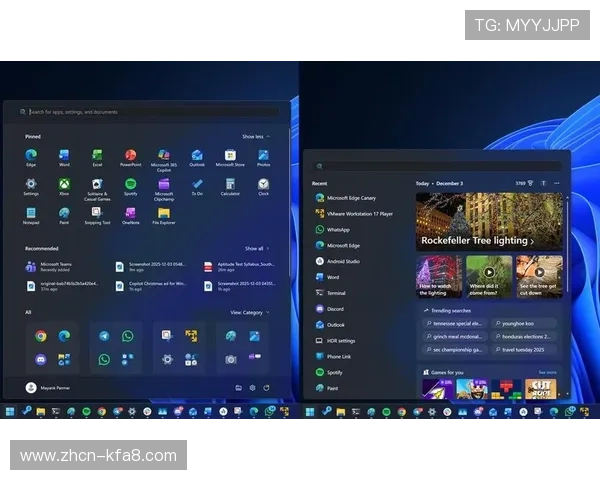Screen dimensions: 600x480
Task: Launch Snipping Tool from pinned apps
Action: pos(97,214)
